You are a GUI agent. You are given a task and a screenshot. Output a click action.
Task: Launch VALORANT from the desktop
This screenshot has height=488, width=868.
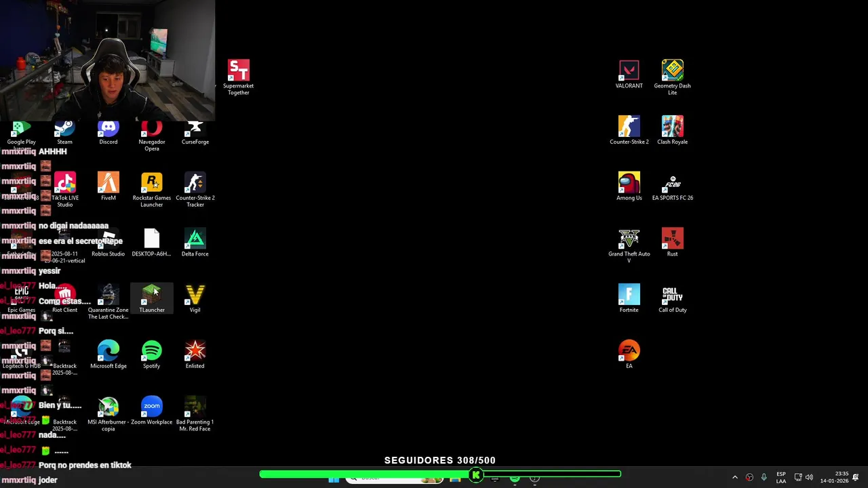[629, 74]
